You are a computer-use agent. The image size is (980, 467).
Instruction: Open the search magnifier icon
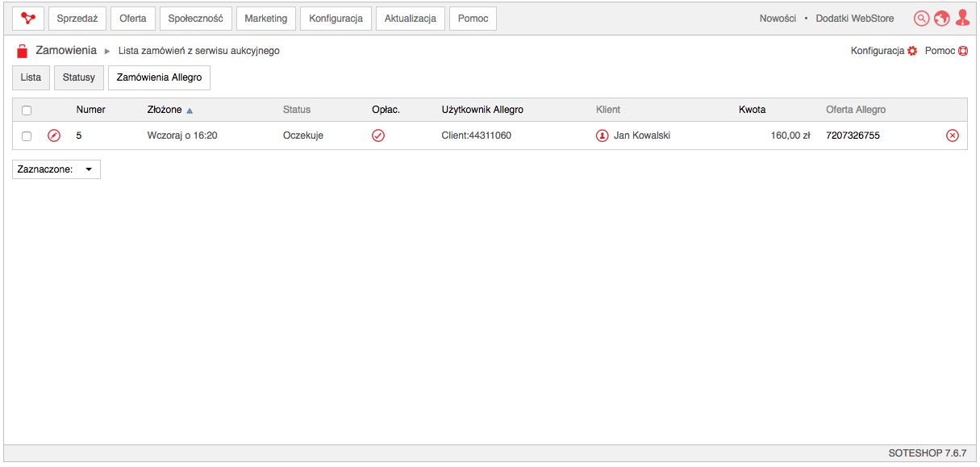[921, 19]
